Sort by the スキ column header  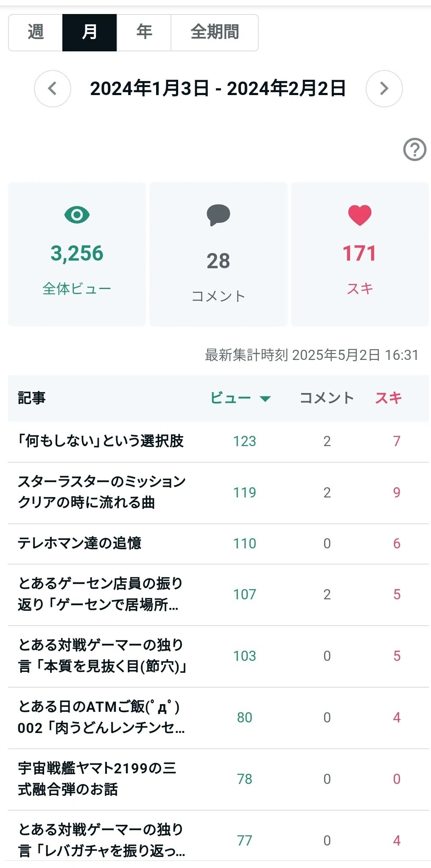388,398
